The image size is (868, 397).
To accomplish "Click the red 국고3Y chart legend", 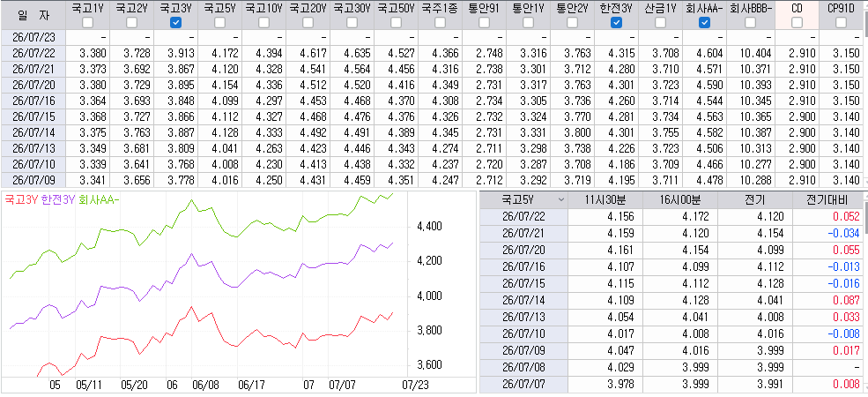I will (x=20, y=200).
